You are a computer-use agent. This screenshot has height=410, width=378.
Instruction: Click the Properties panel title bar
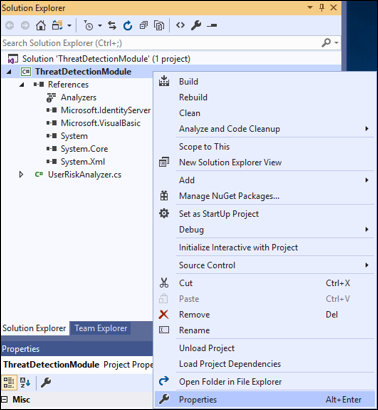click(x=77, y=349)
